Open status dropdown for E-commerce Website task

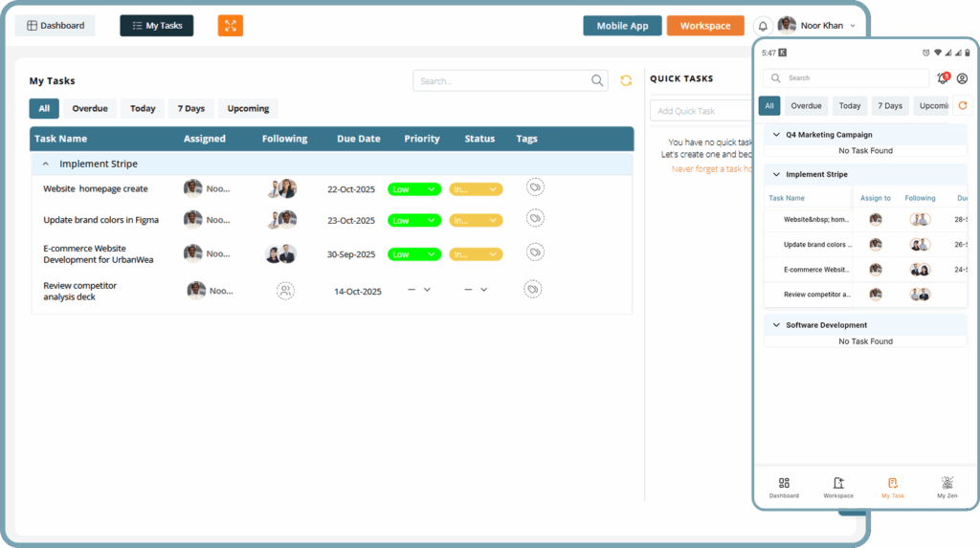point(476,254)
